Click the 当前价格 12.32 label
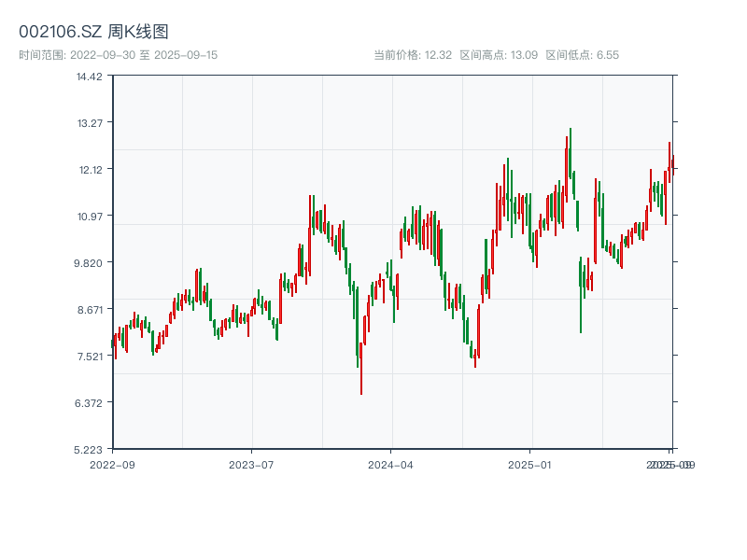The width and height of the screenshot is (747, 560). click(x=413, y=55)
